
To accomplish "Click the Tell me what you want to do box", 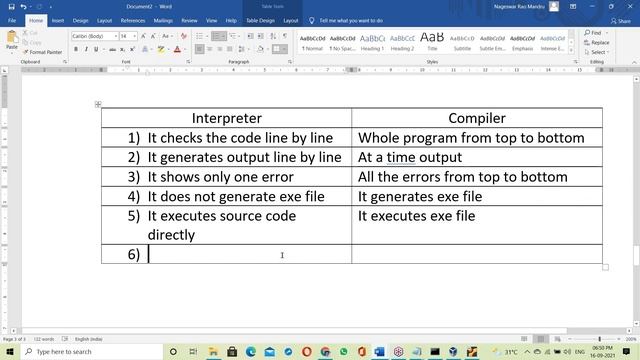I will pyautogui.click(x=351, y=20).
